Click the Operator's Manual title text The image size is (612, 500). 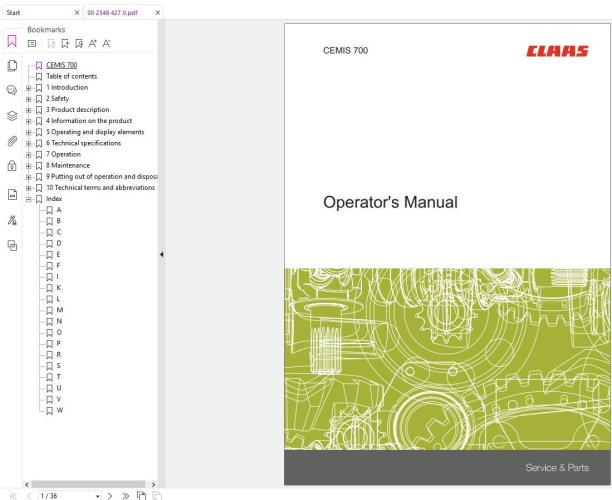pos(390,202)
